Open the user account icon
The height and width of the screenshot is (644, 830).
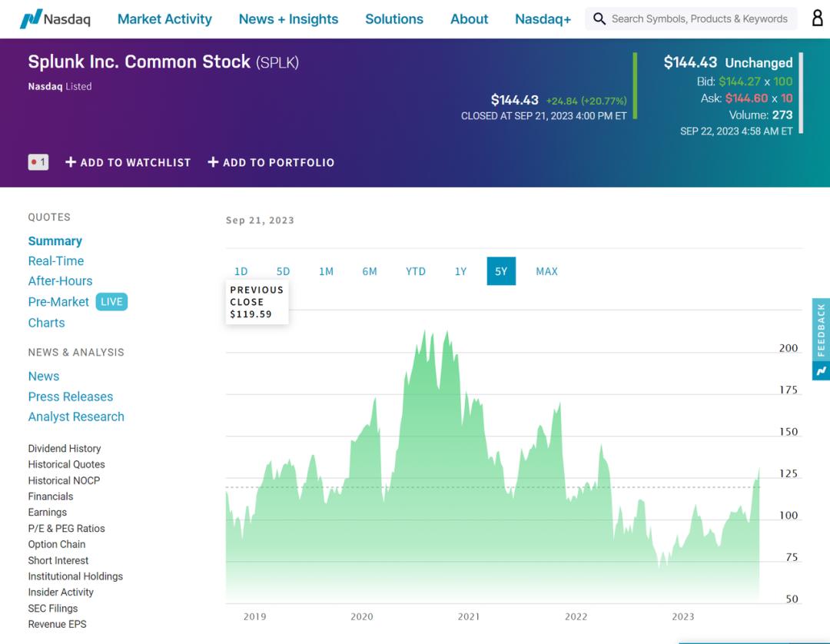tap(817, 18)
